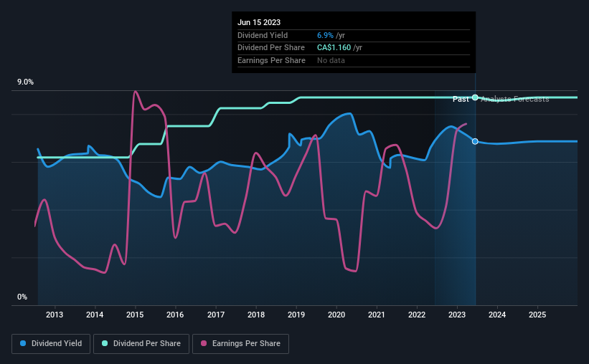Click the Jun 15 2023 tooltip date
This screenshot has height=364, width=589.
tap(259, 22)
